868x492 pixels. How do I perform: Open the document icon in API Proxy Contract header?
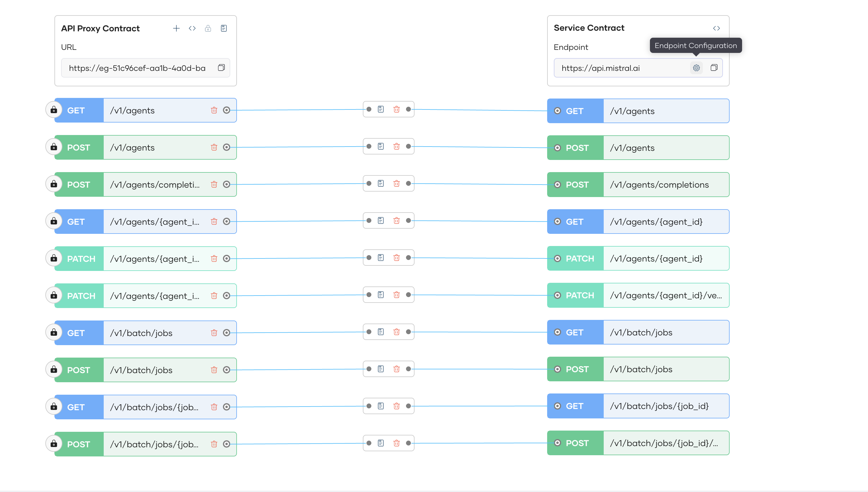[x=224, y=28]
